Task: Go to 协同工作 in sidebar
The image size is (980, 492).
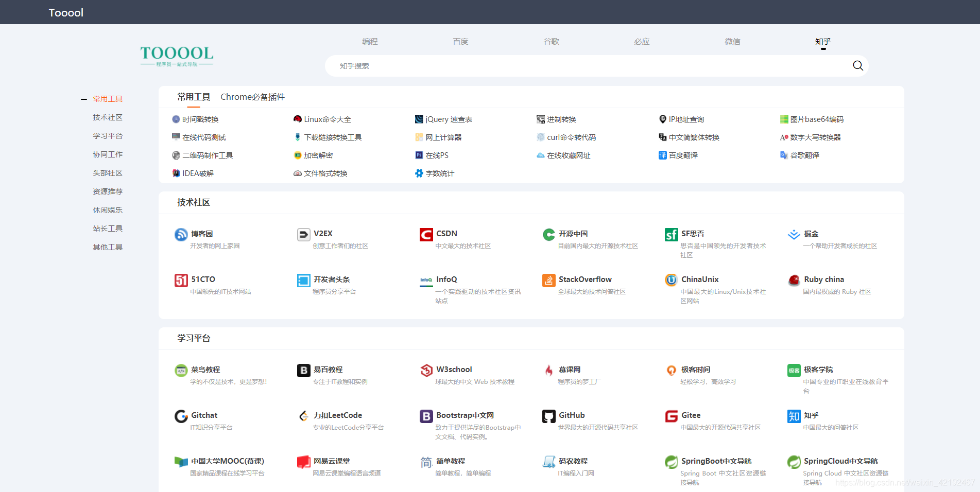Action: pyautogui.click(x=108, y=154)
